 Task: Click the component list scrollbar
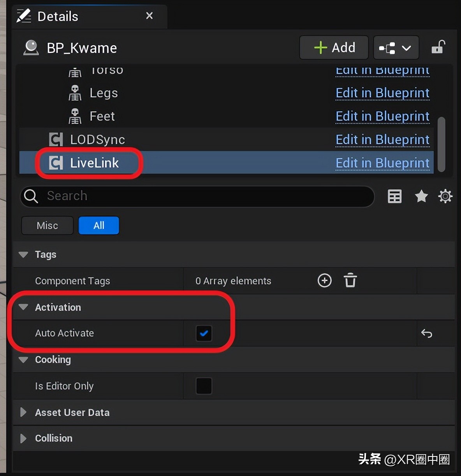point(441,144)
